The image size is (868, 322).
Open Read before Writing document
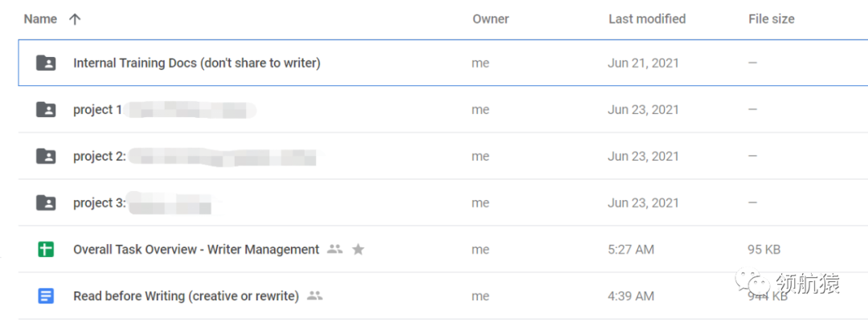tap(186, 296)
